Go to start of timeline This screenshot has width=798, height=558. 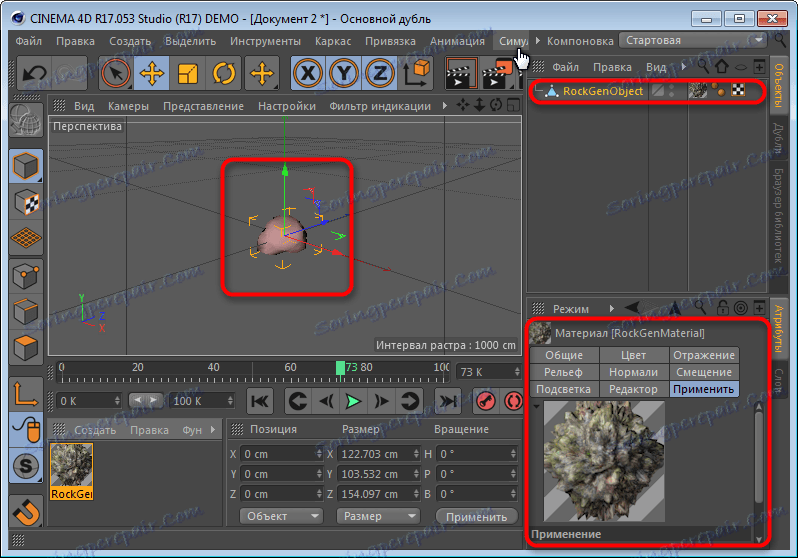258,401
